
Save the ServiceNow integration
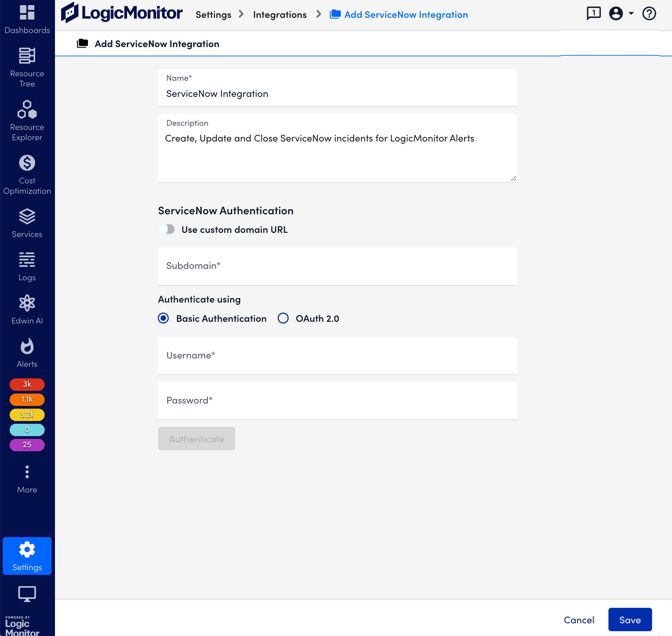click(x=630, y=620)
